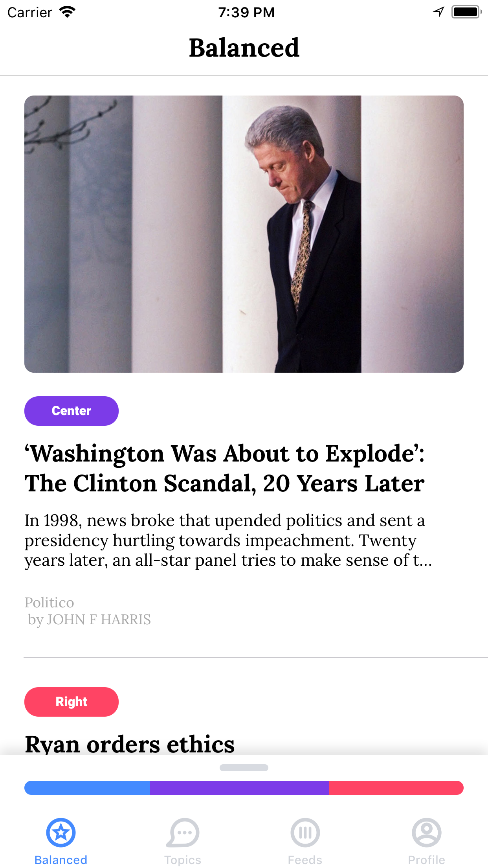This screenshot has height=868, width=488.
Task: Tap the location arrow icon
Action: coord(437,11)
